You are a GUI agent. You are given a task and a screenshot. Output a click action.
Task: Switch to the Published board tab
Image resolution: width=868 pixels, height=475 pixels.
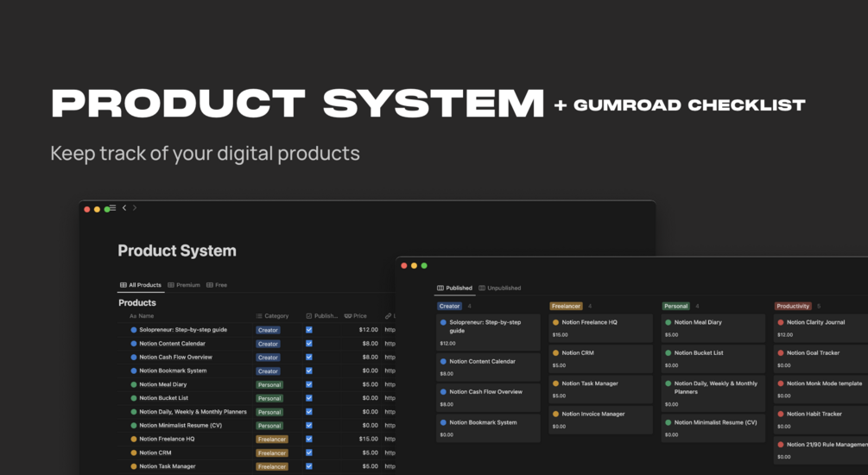[454, 288]
